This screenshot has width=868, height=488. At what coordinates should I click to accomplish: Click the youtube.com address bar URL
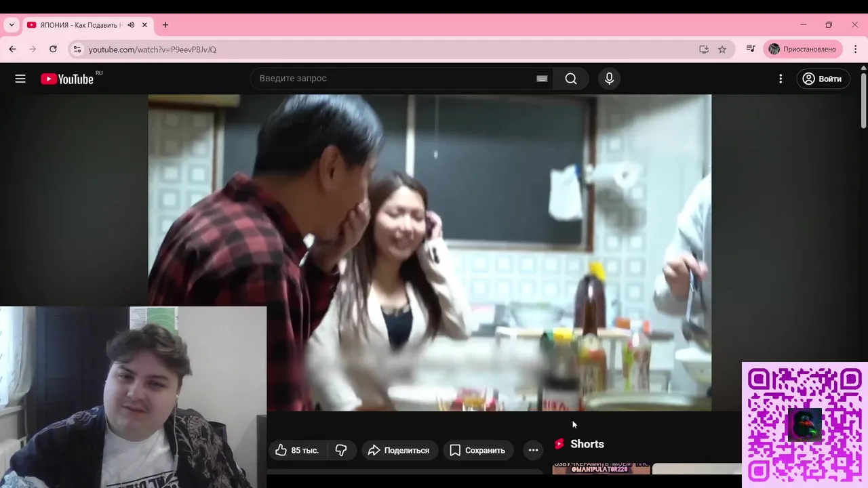[x=153, y=49]
